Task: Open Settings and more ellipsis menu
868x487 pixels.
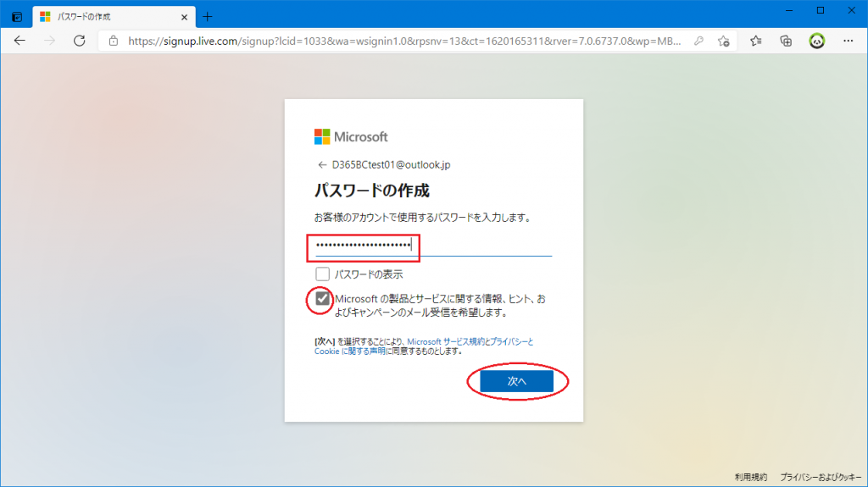Action: tap(848, 41)
